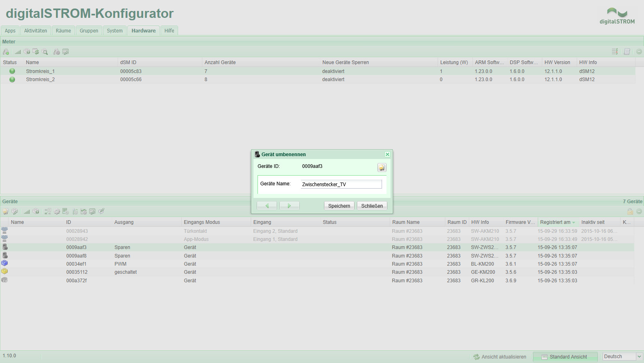The image size is (644, 363).
Task: Click the lightbulb icon in Geräte toolbar
Action: coord(6,212)
